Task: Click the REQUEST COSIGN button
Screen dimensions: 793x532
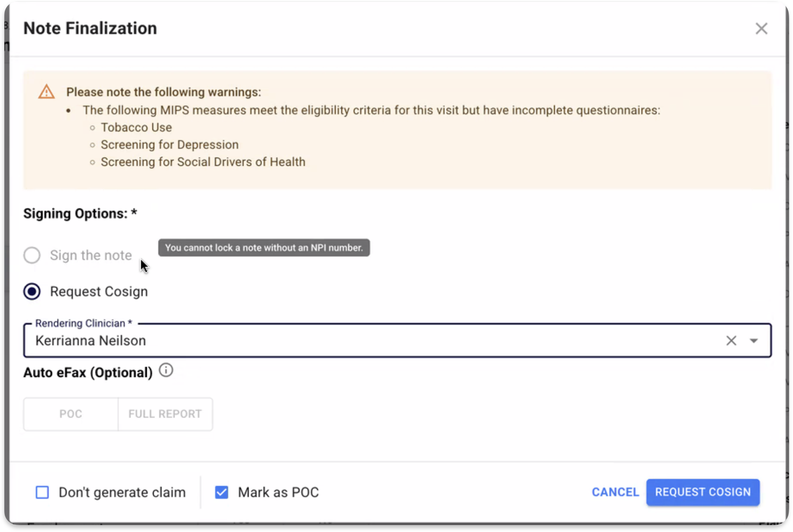Action: [x=702, y=492]
